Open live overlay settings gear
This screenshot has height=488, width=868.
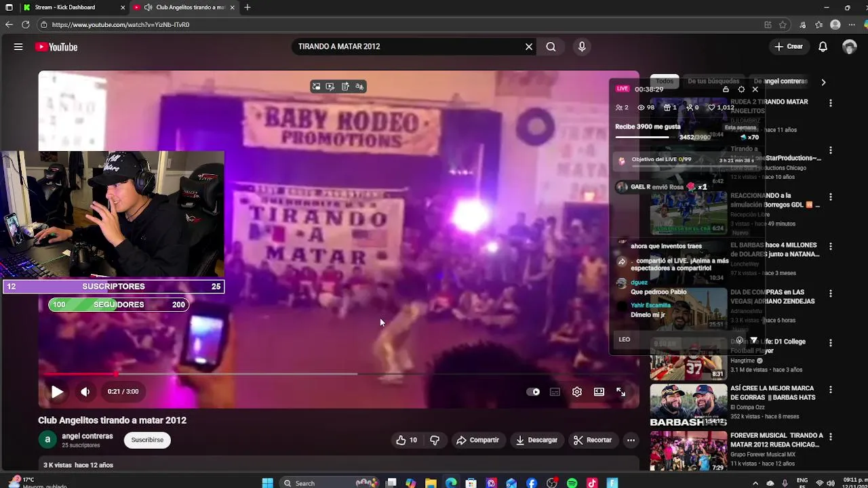[741, 89]
